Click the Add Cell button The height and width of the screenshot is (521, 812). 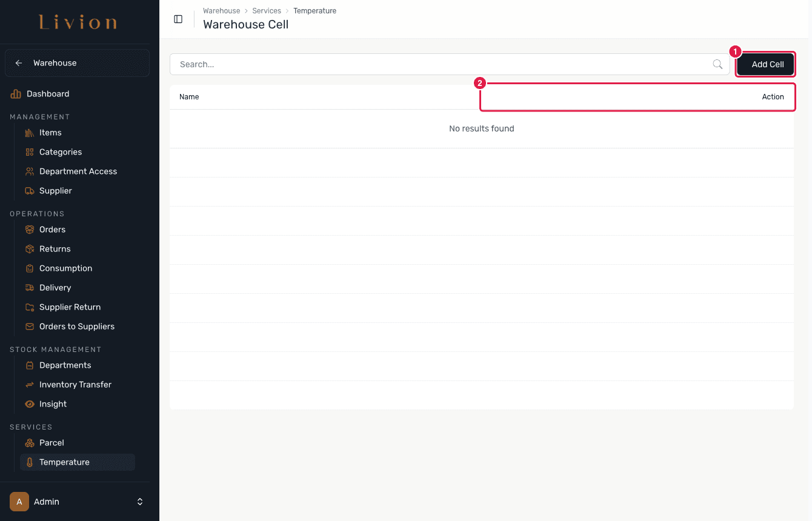(765, 64)
